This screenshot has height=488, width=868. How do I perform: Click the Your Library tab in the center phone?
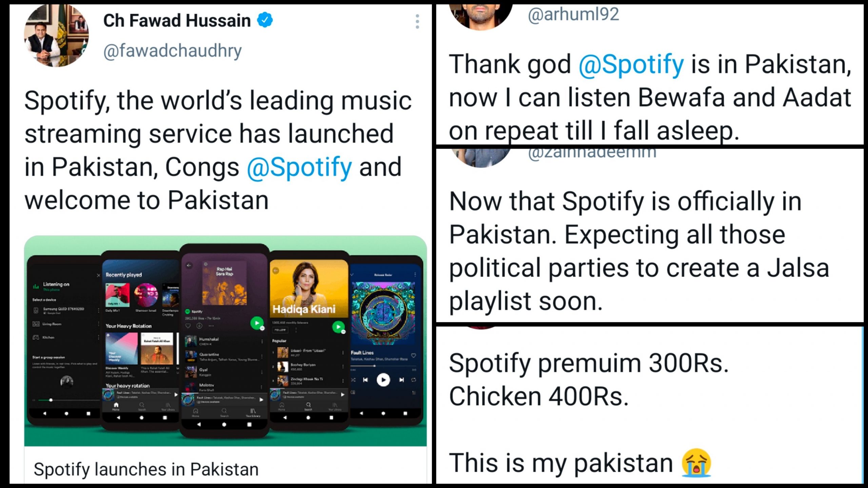point(253,412)
